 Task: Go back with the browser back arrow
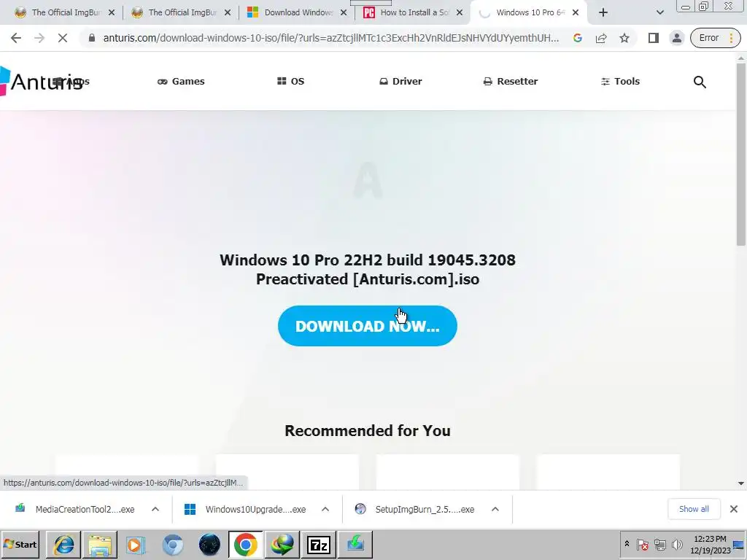coord(16,38)
